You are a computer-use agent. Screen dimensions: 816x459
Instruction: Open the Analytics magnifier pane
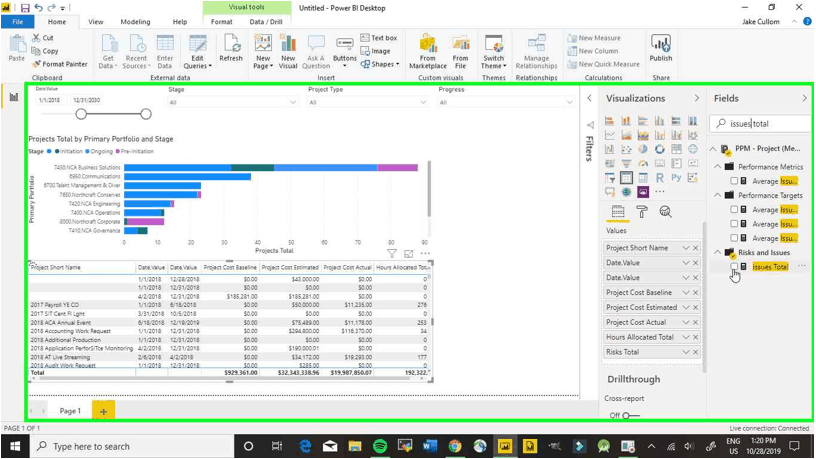665,212
